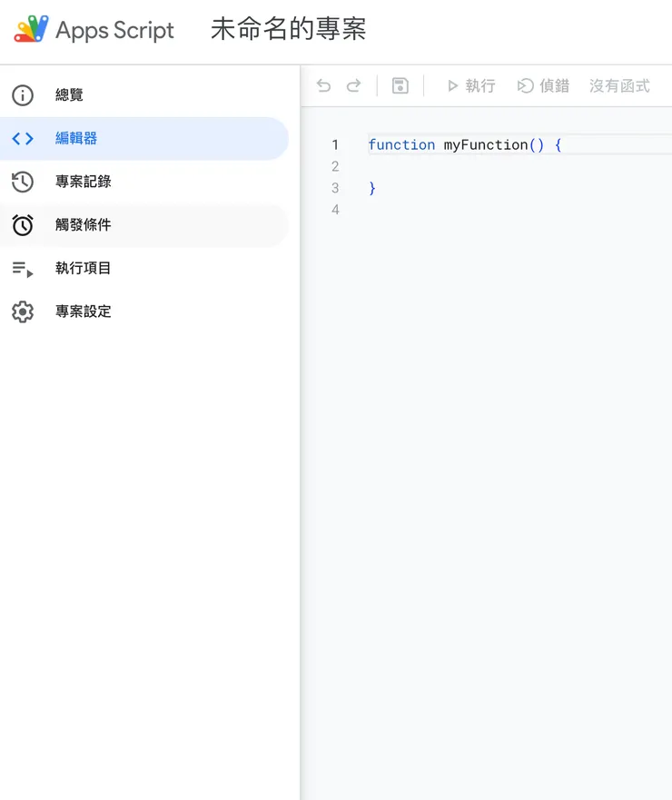Viewport: 672px width, 800px height.
Task: Click the executions list icon for 執行項目
Action: pyautogui.click(x=23, y=269)
